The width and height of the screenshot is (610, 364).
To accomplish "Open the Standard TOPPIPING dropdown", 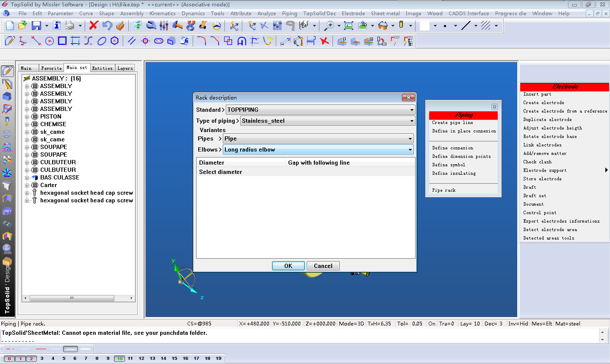I will pos(320,110).
